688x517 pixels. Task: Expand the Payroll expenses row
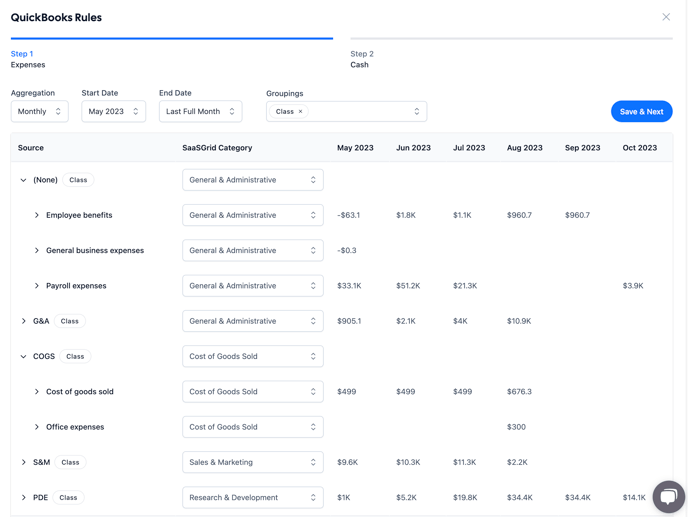(37, 286)
